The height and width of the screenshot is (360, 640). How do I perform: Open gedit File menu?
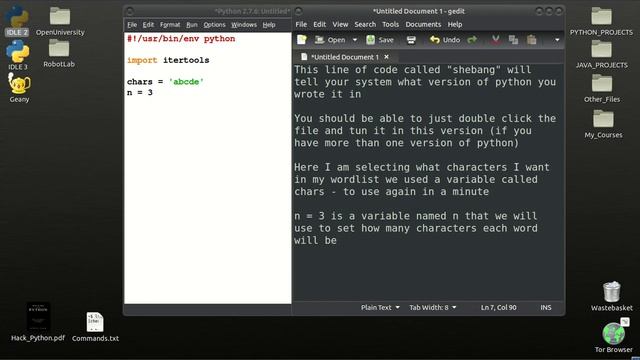pyautogui.click(x=301, y=24)
